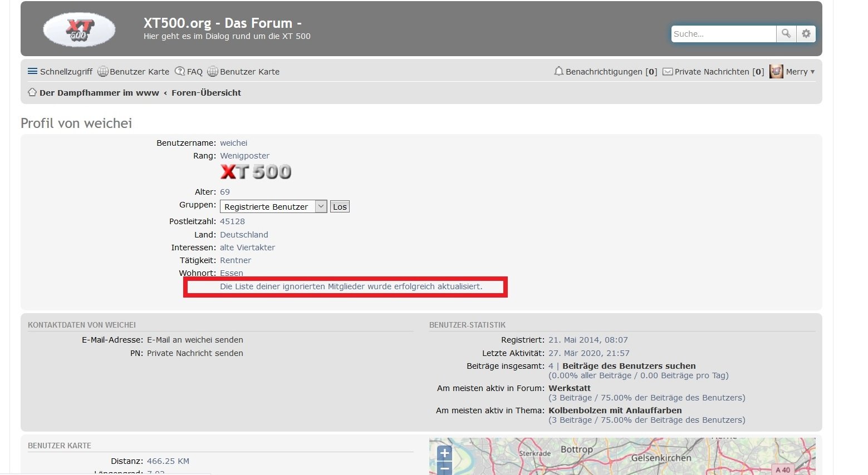Click E-Mail an weichei senden
The width and height of the screenshot is (868, 475).
click(195, 340)
